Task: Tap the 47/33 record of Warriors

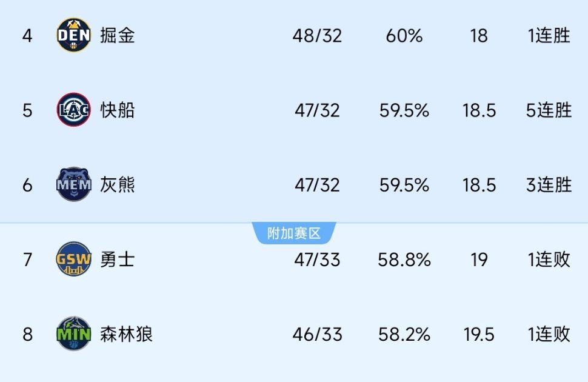Action: click(x=317, y=260)
